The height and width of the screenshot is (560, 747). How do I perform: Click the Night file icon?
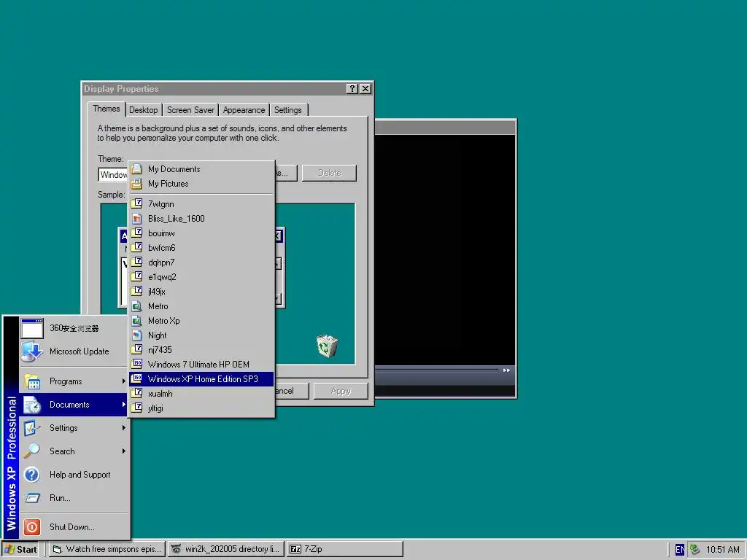tap(136, 335)
